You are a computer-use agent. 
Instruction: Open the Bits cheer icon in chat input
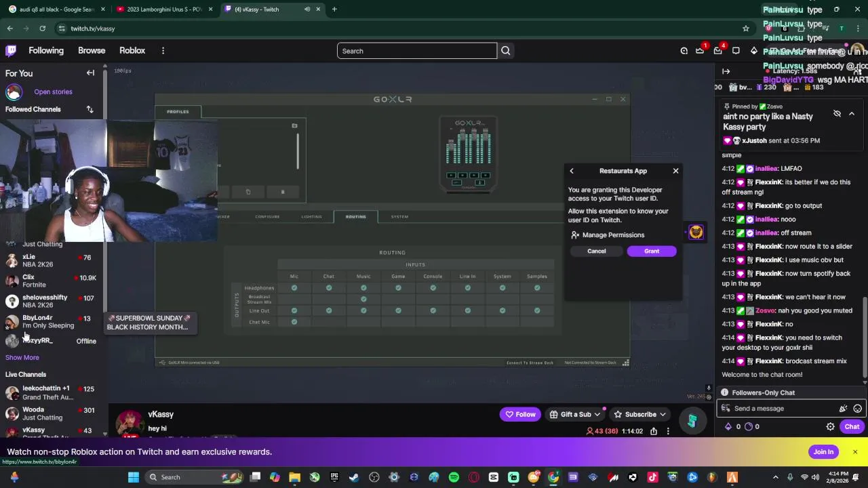[843, 409]
